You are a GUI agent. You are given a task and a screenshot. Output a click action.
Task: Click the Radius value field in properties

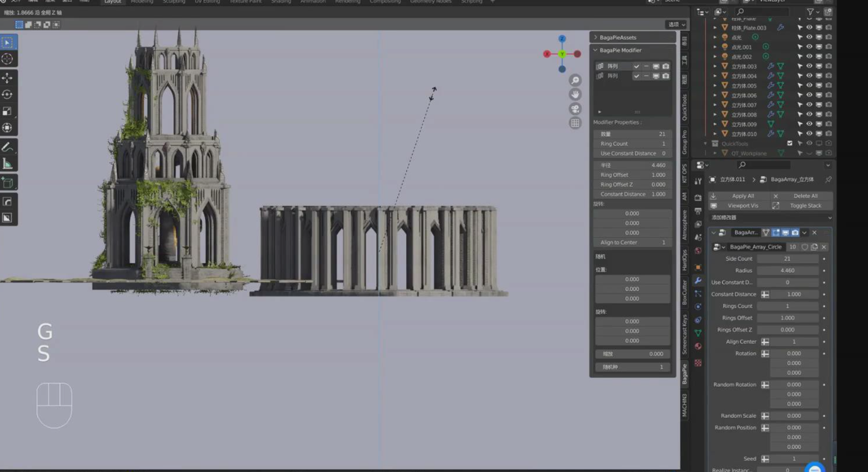(x=787, y=270)
